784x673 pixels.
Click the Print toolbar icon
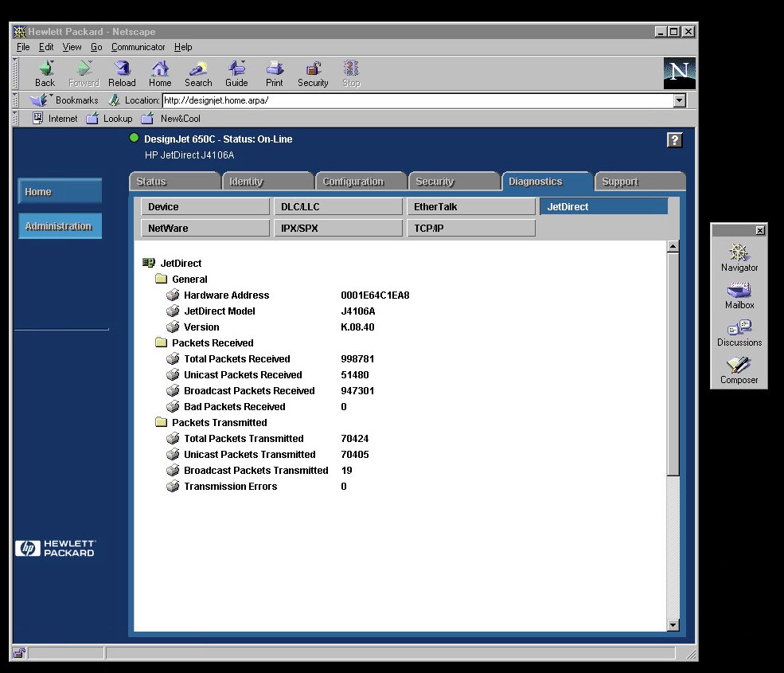point(274,73)
